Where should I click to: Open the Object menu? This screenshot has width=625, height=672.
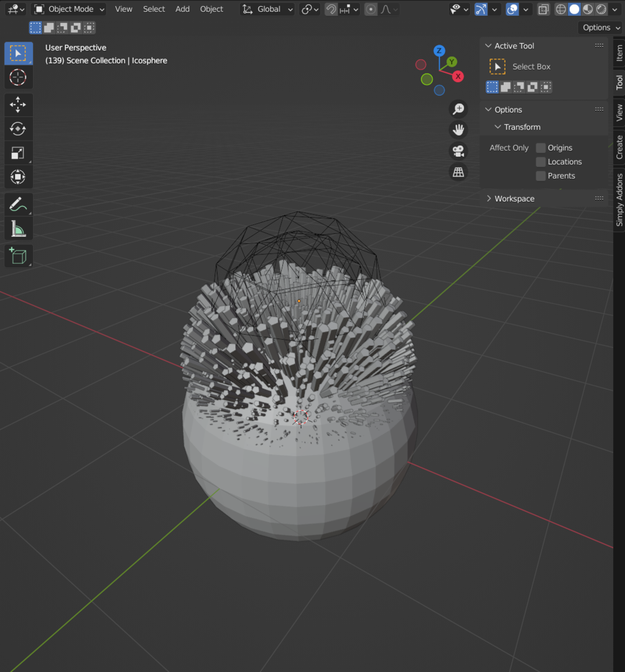click(211, 9)
